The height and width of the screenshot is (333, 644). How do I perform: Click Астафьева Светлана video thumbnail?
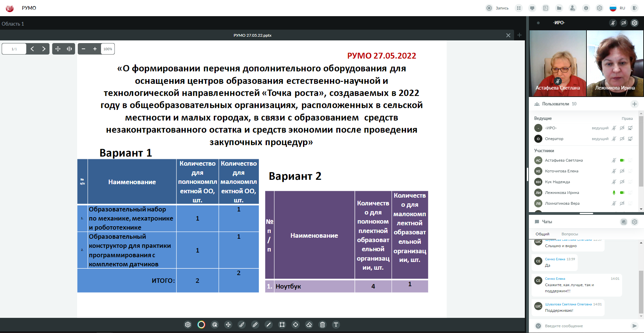coord(557,63)
